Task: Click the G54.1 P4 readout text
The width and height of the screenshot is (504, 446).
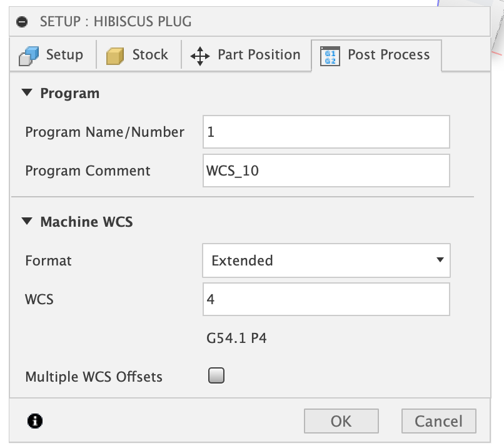Action: [x=237, y=339]
